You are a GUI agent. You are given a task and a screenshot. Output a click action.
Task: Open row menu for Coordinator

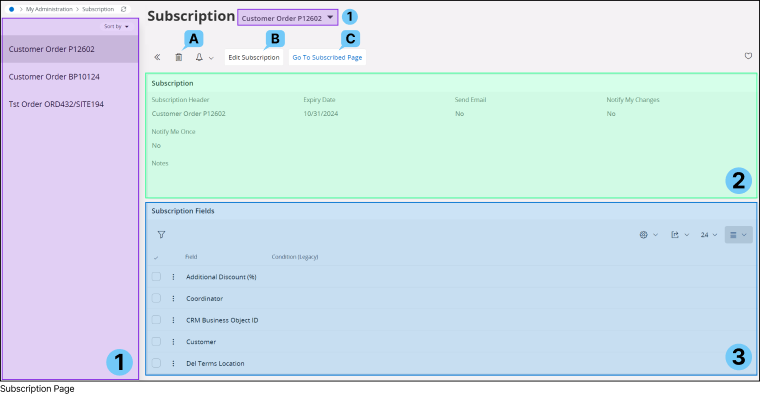(x=174, y=299)
